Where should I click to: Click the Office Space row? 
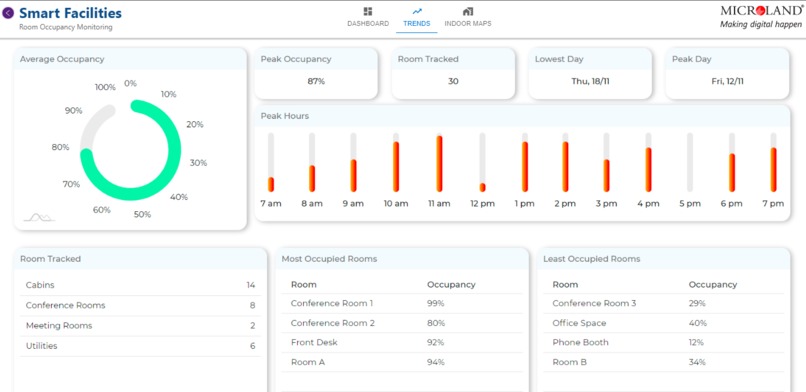coord(664,323)
